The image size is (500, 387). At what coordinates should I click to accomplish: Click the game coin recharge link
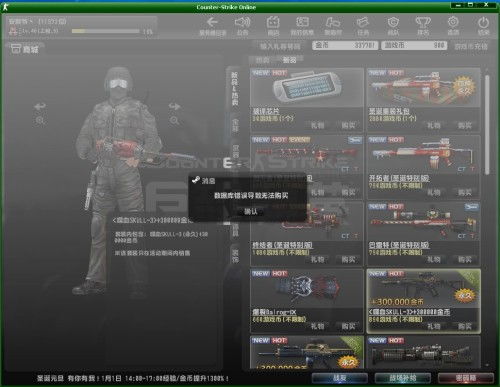471,46
